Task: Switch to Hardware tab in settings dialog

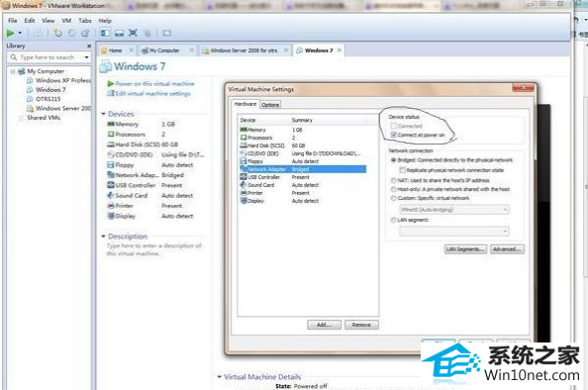Action: pyautogui.click(x=245, y=104)
